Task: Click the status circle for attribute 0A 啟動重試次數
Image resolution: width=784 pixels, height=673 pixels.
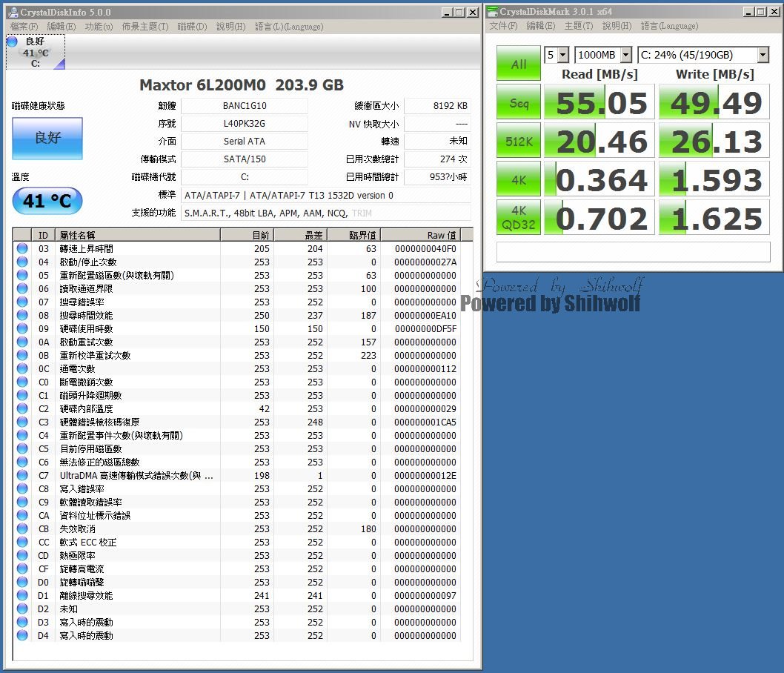Action: [22, 342]
